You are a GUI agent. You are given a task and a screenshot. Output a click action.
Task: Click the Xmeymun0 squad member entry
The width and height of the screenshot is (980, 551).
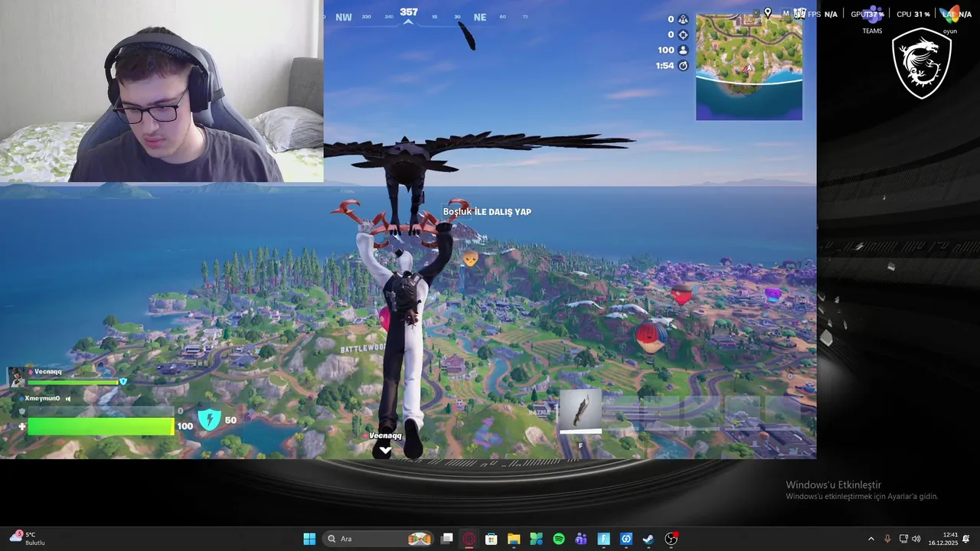coord(46,399)
